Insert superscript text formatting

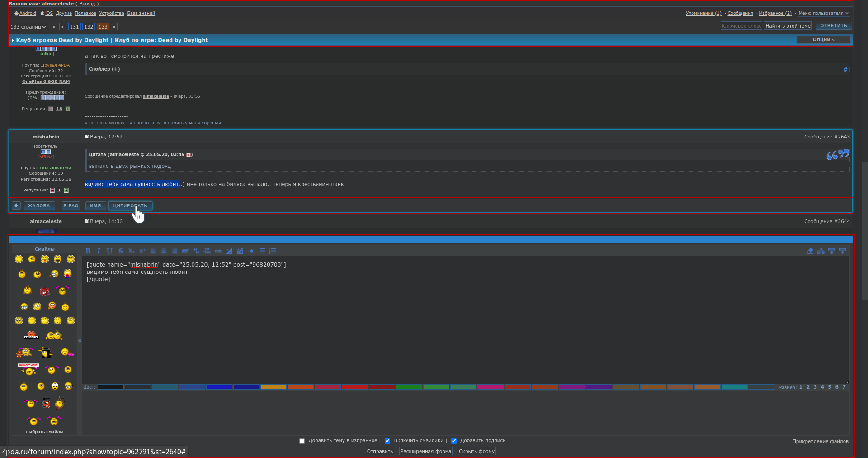coord(142,251)
